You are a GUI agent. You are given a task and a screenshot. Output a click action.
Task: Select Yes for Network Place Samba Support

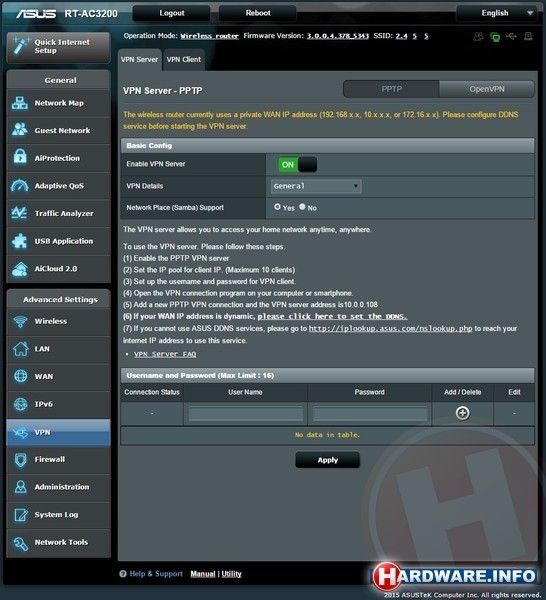pyautogui.click(x=277, y=207)
